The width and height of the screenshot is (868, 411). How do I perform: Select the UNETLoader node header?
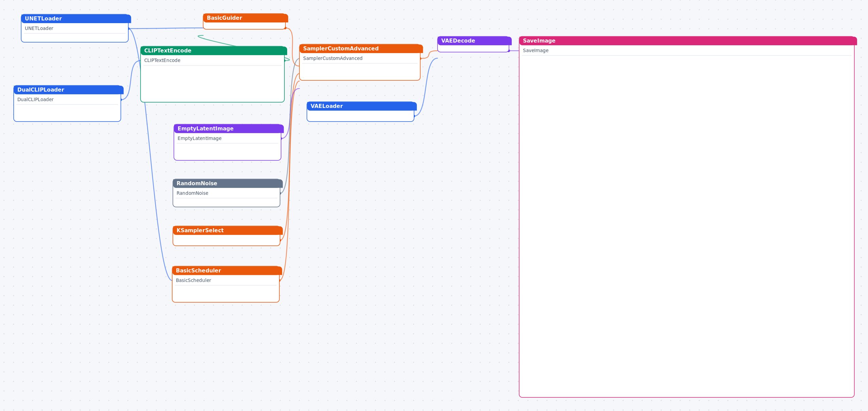click(76, 18)
